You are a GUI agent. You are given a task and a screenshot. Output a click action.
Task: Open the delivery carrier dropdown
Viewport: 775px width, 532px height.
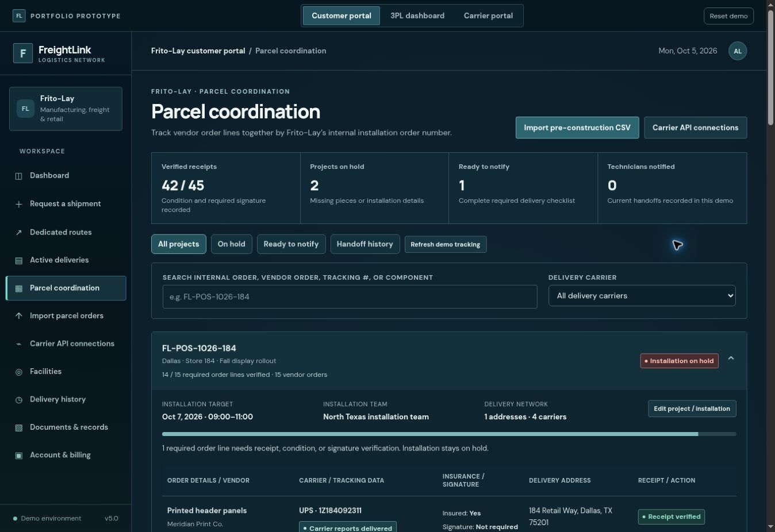point(642,296)
